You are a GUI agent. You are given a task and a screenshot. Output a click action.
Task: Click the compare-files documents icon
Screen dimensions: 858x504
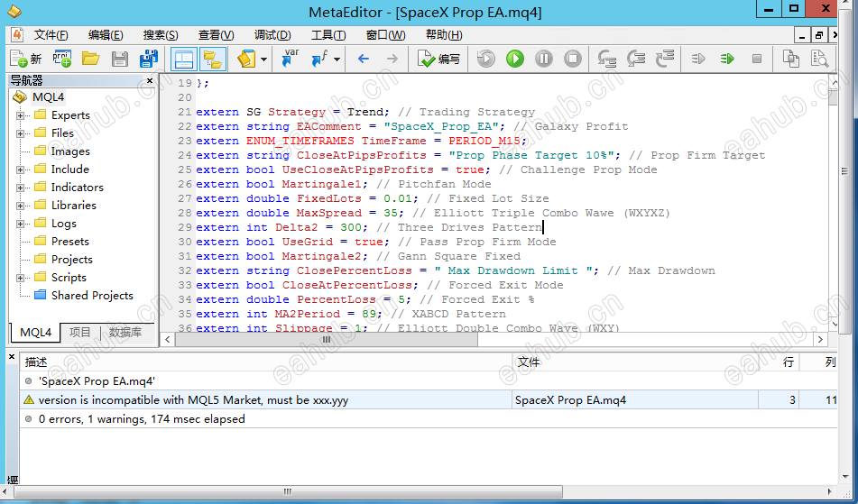coord(790,59)
